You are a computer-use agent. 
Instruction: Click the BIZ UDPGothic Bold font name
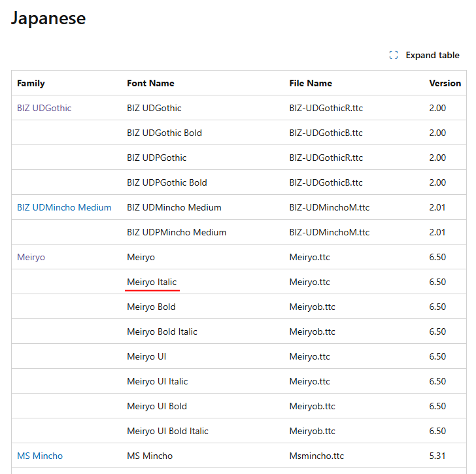167,182
